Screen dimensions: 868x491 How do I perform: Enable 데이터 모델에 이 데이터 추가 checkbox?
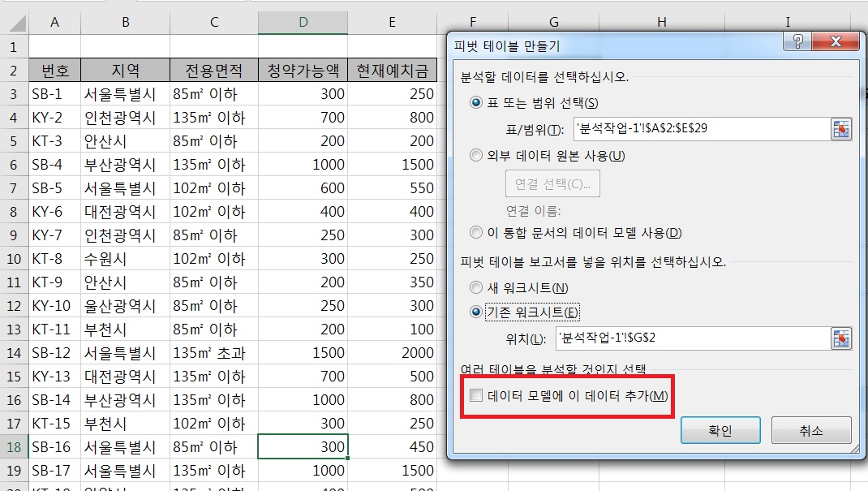476,396
